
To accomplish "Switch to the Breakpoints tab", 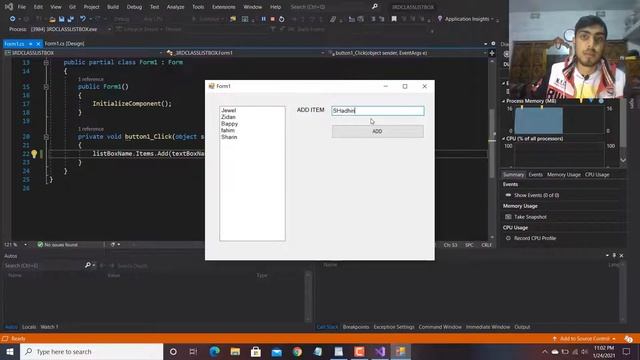I will (356, 327).
